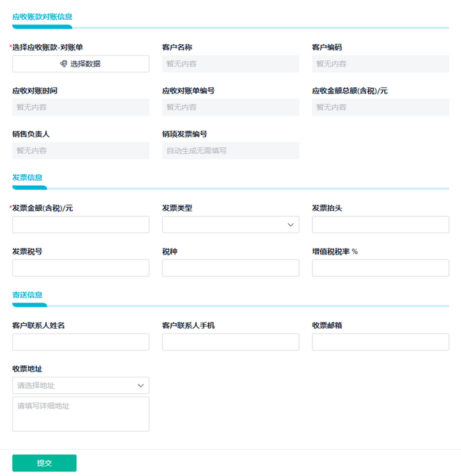
Task: Submit the form with 提交 button
Action: (x=44, y=463)
